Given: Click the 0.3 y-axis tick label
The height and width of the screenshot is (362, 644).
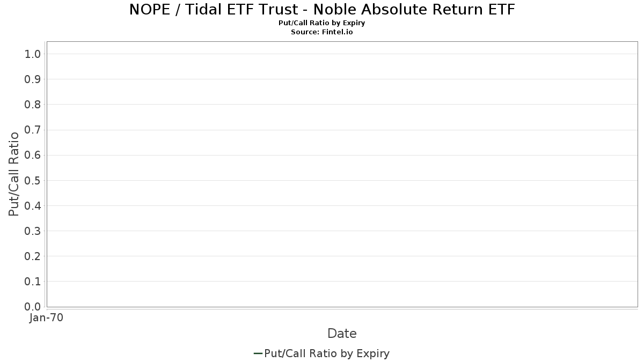Looking at the screenshot, I should (33, 231).
